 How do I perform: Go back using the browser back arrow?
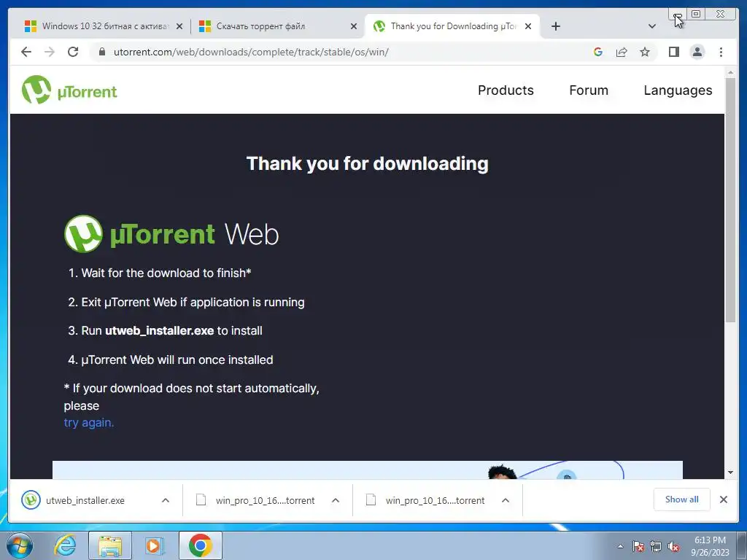pos(26,52)
